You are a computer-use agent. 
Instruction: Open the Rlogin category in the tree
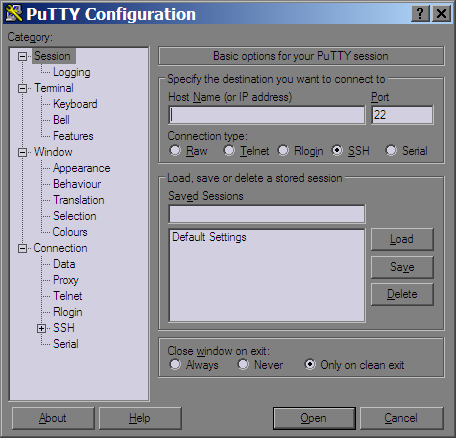pos(68,312)
